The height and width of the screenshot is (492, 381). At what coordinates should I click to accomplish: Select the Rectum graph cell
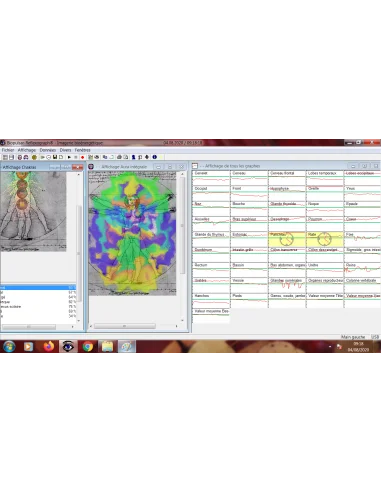point(211,270)
